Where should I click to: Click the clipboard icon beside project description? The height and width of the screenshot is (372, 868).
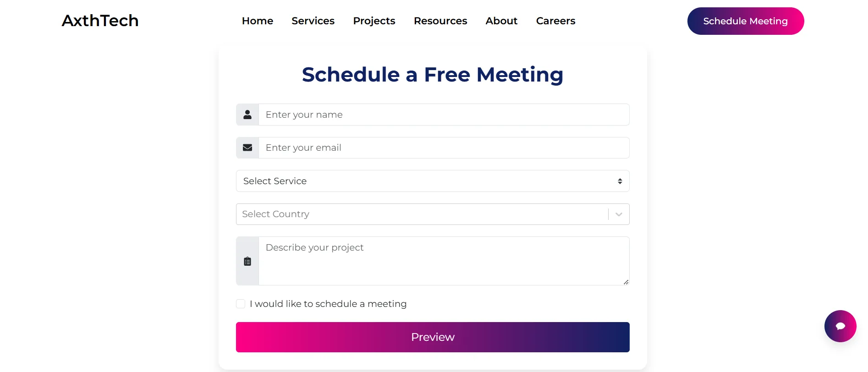[247, 261]
